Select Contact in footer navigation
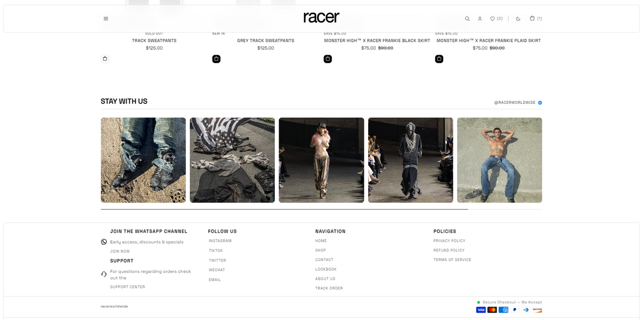Viewport: 644px width, 320px height. (x=324, y=260)
